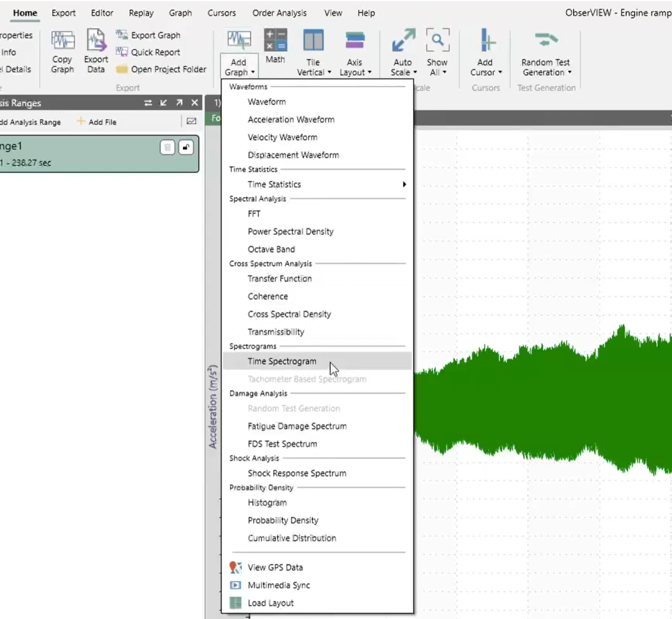The image size is (672, 619).
Task: Pop out Analysis Ranges panel with up-right arrow
Action: coord(179,103)
